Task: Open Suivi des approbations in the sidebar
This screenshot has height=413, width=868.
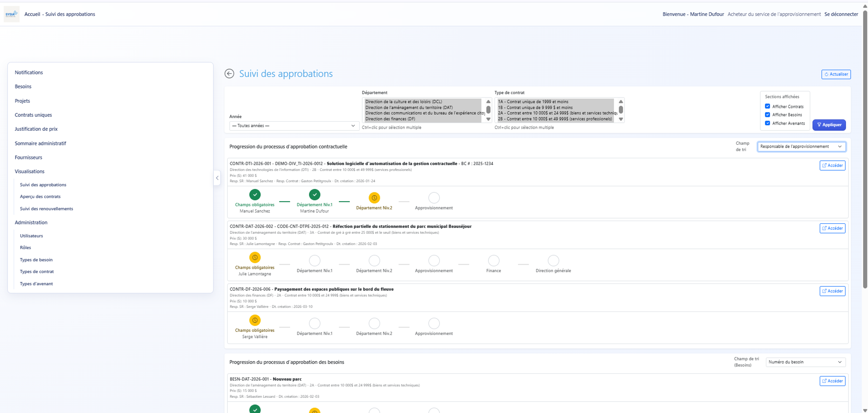Action: point(43,185)
